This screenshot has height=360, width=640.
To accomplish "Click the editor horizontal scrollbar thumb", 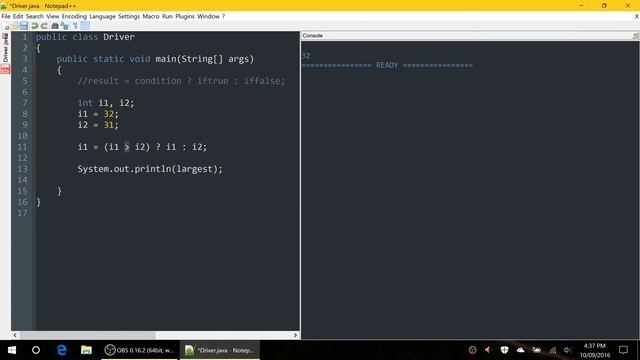I will (87, 335).
